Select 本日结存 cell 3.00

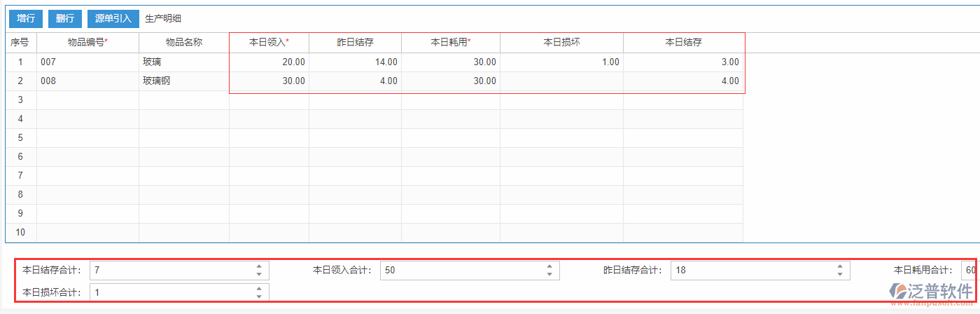(683, 62)
